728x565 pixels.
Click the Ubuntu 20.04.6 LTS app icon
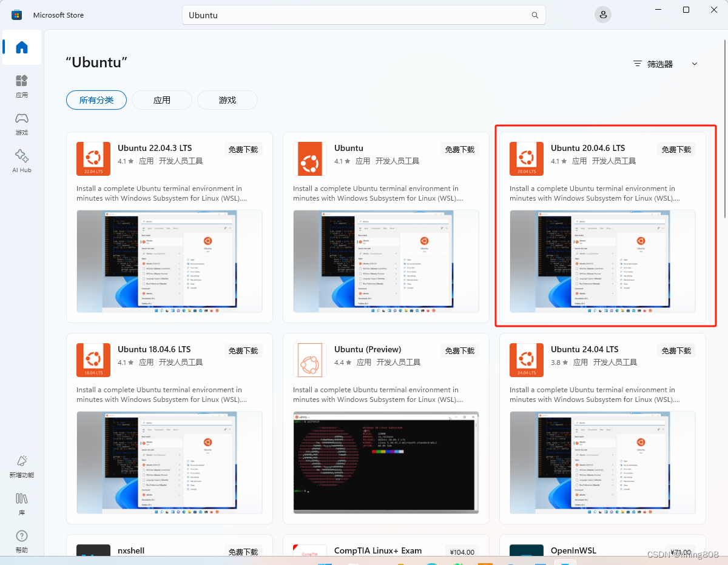(x=527, y=159)
